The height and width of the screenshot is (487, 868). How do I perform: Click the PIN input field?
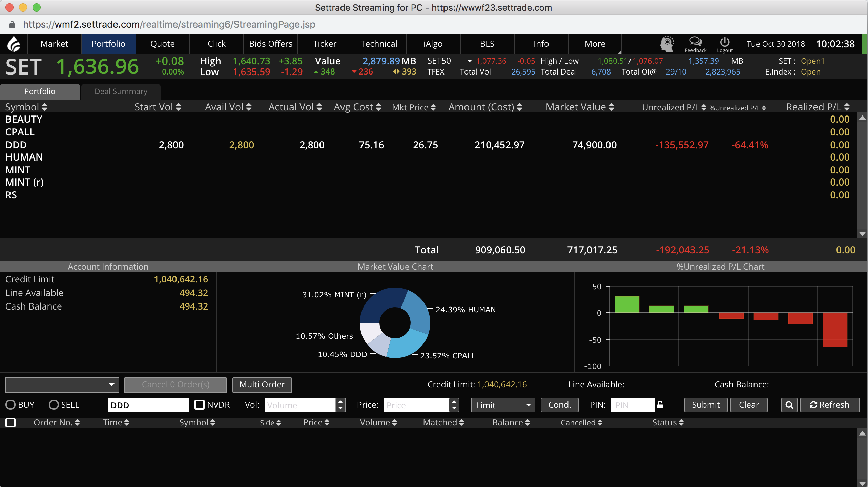click(x=633, y=405)
